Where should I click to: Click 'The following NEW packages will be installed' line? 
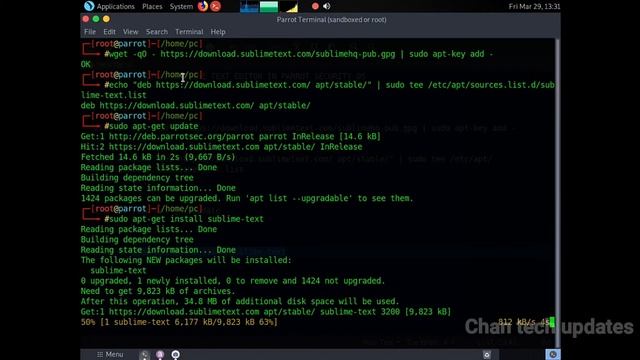tap(186, 260)
